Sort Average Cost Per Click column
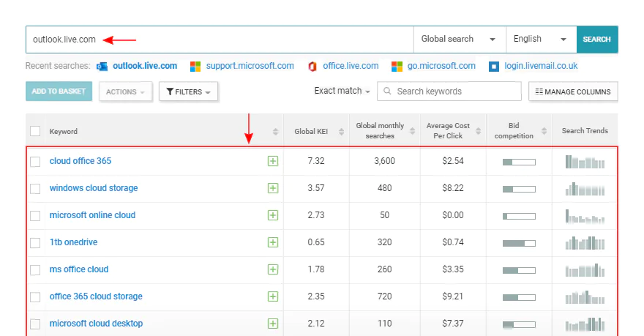The width and height of the screenshot is (644, 336). click(478, 131)
